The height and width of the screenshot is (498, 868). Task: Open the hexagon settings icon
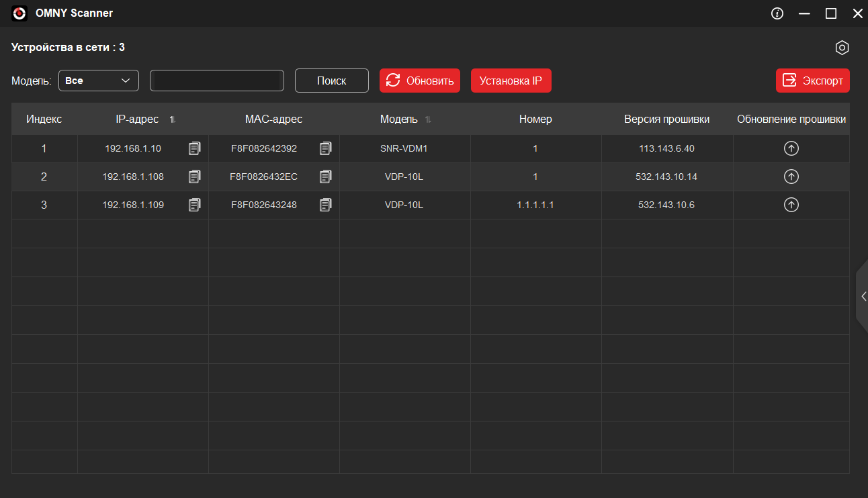point(842,48)
